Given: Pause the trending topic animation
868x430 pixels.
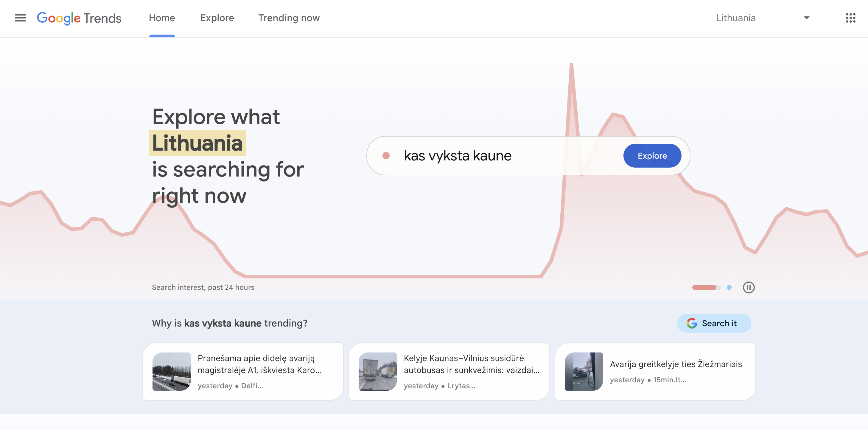Looking at the screenshot, I should coord(749,287).
